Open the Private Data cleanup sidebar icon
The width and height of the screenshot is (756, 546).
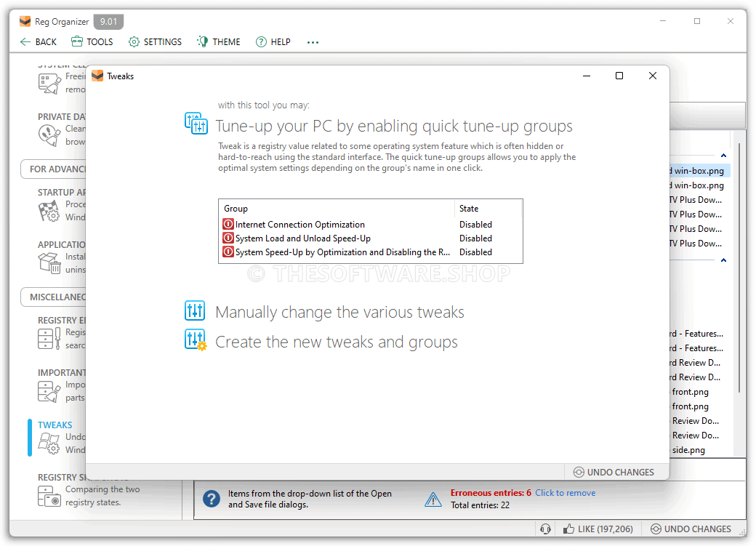tap(49, 135)
